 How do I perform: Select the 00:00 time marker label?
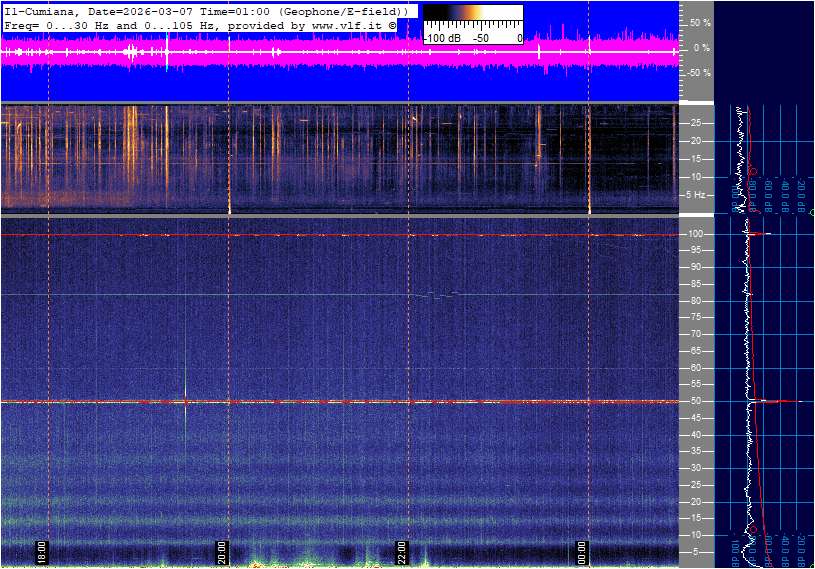point(582,552)
